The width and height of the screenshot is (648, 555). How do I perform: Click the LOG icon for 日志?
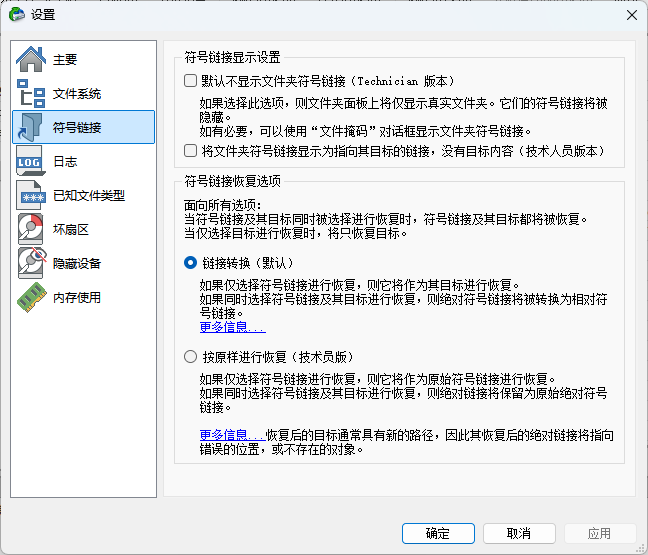30,161
